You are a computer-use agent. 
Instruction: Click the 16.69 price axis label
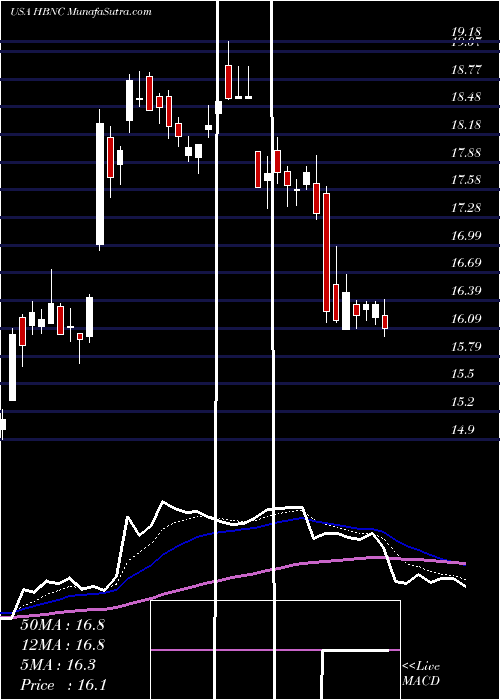(x=466, y=263)
